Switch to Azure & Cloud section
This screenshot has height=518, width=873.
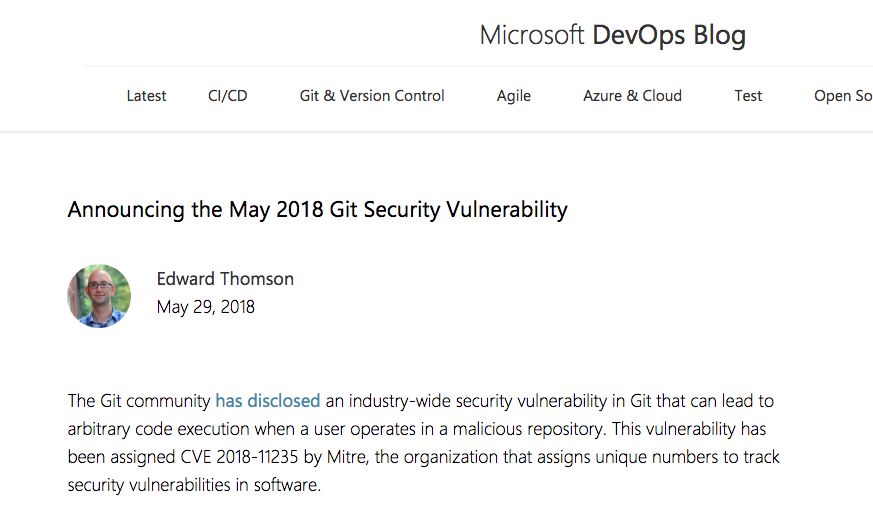(632, 96)
